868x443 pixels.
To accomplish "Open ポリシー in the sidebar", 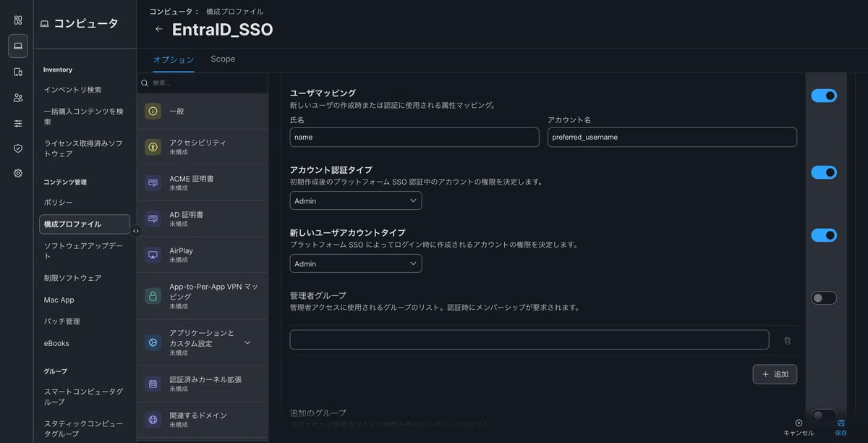I will click(58, 203).
